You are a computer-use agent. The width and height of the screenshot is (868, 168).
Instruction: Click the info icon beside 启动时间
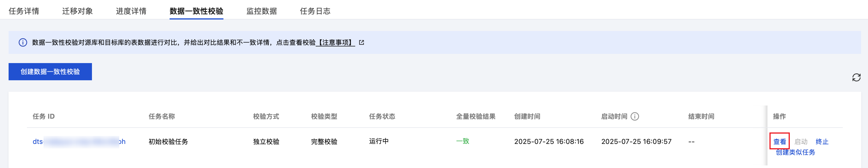pyautogui.click(x=635, y=116)
